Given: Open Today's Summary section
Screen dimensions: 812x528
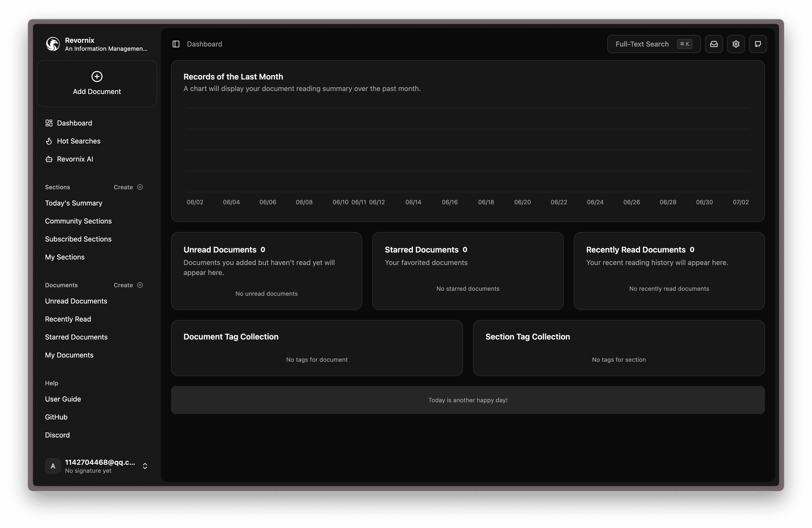Looking at the screenshot, I should [x=74, y=203].
